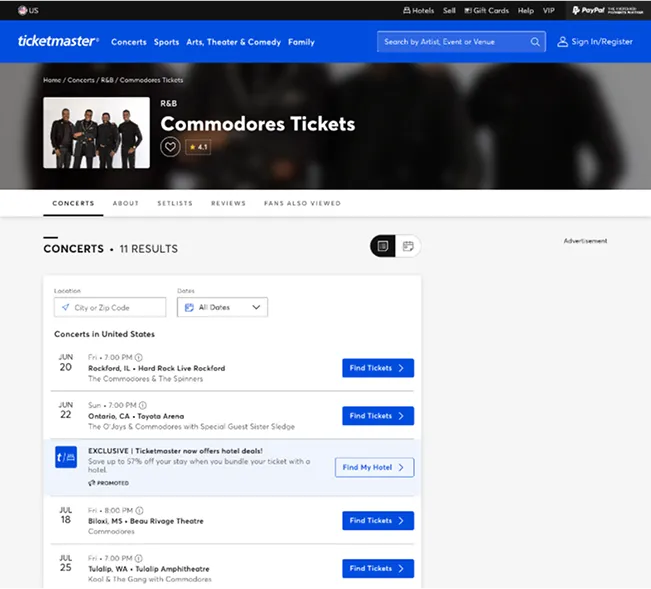Image resolution: width=651 pixels, height=589 pixels.
Task: Click the 4.1 star rating badge
Action: coord(198,147)
